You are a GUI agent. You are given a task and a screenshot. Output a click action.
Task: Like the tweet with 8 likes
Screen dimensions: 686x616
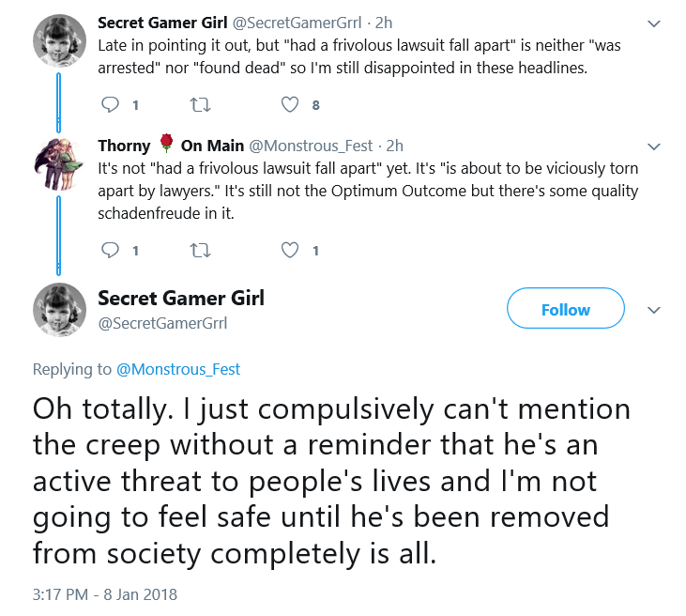pos(290,104)
